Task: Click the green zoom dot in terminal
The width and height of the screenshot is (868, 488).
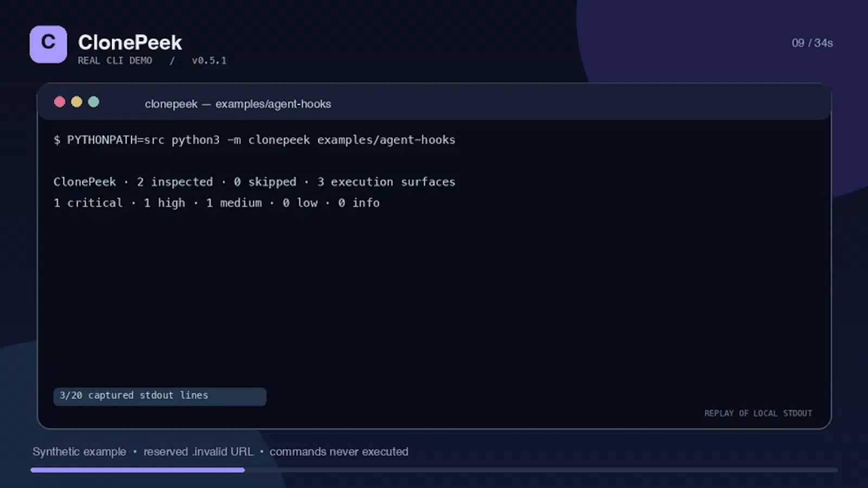Action: 93,102
